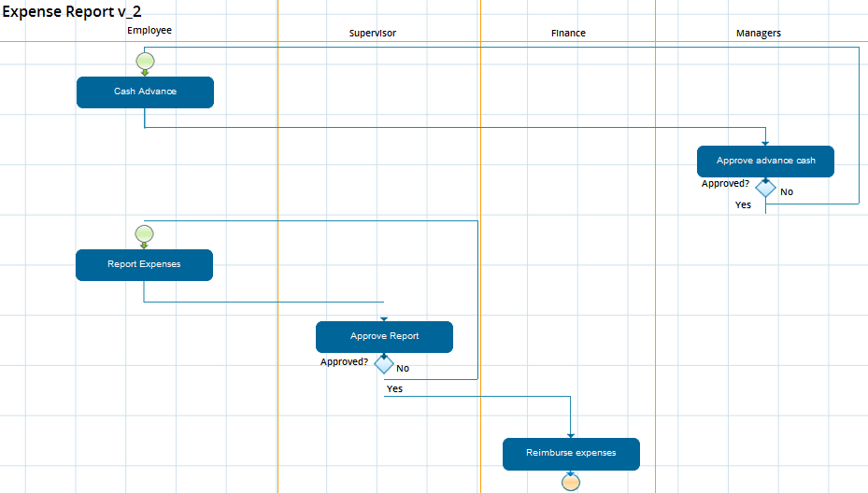The image size is (868, 493).
Task: Click the Supervisor lane header
Action: [373, 34]
